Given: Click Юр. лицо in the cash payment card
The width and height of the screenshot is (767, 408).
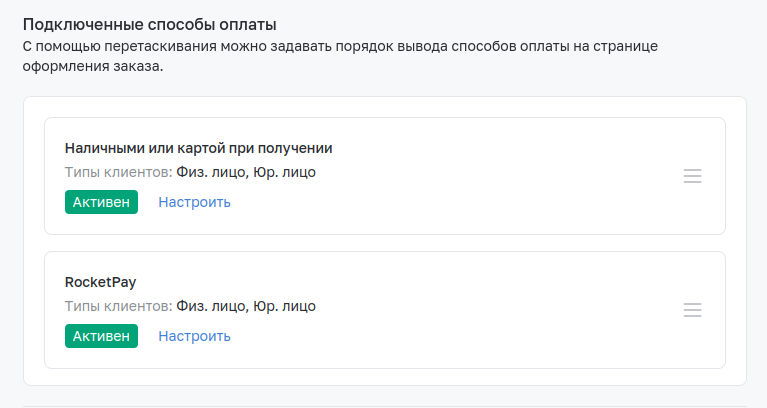Looking at the screenshot, I should [284, 172].
